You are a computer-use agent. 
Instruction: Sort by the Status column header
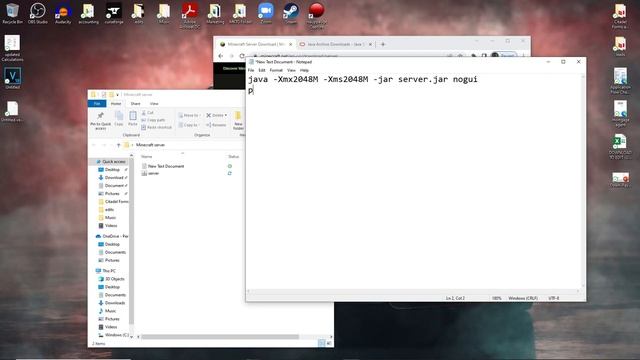pos(233,157)
